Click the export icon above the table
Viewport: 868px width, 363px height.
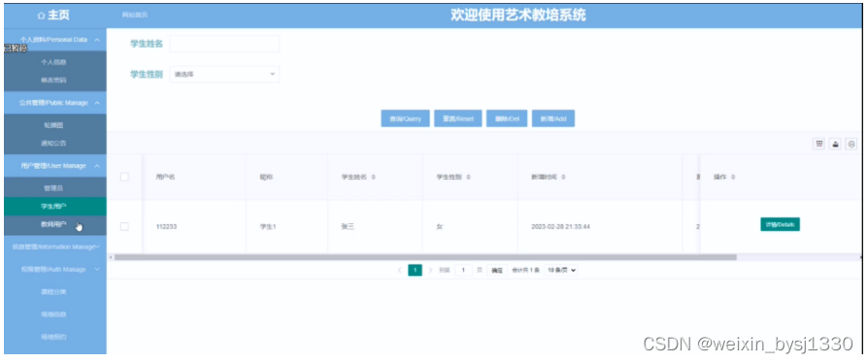pos(835,144)
